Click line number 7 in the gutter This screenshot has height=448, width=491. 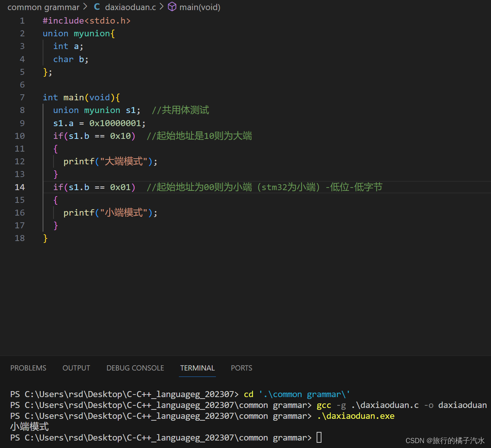tap(22, 97)
